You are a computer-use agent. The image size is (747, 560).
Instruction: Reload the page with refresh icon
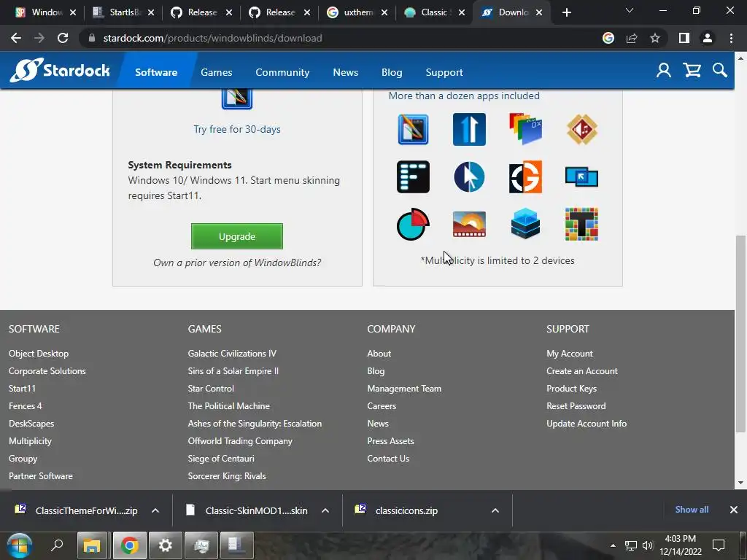pyautogui.click(x=63, y=38)
